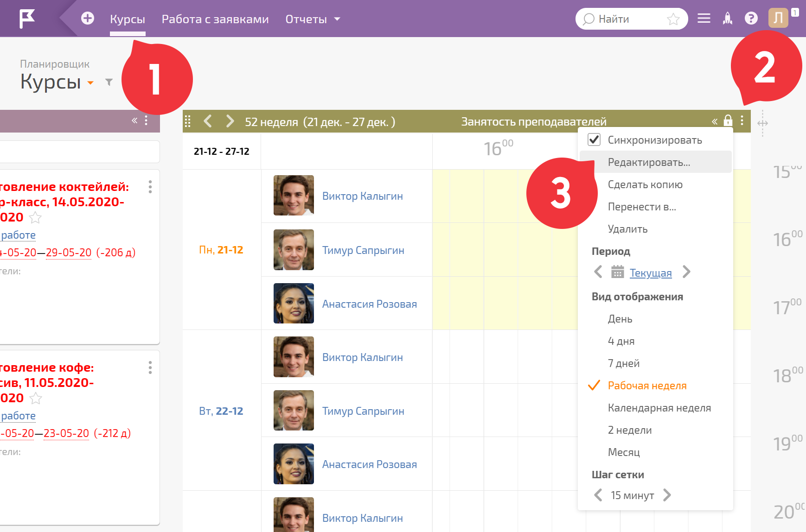Click the plus add icon in header
Viewport: 806px width, 532px height.
[88, 19]
